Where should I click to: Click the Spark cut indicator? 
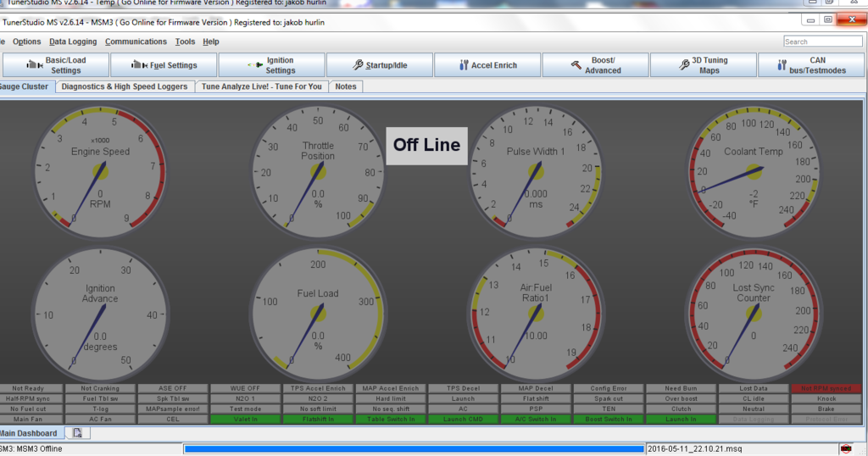(x=609, y=398)
